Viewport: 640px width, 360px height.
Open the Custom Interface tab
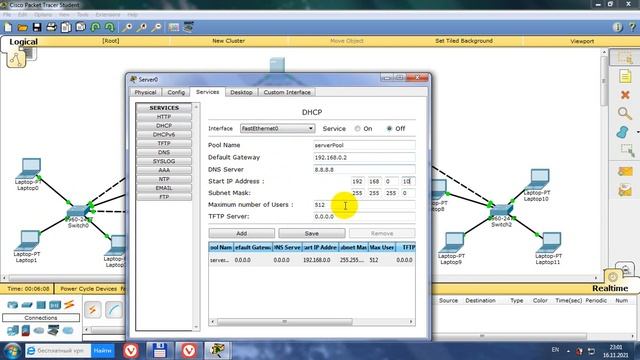pyautogui.click(x=287, y=92)
